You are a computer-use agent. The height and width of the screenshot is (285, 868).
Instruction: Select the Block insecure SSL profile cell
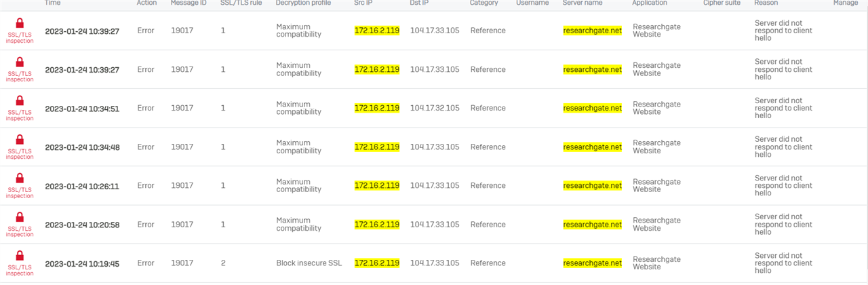(309, 263)
